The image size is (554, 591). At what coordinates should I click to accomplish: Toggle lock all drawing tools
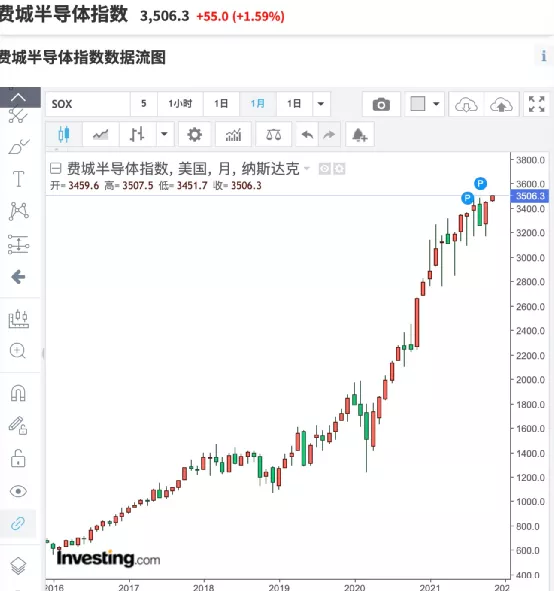pyautogui.click(x=18, y=459)
